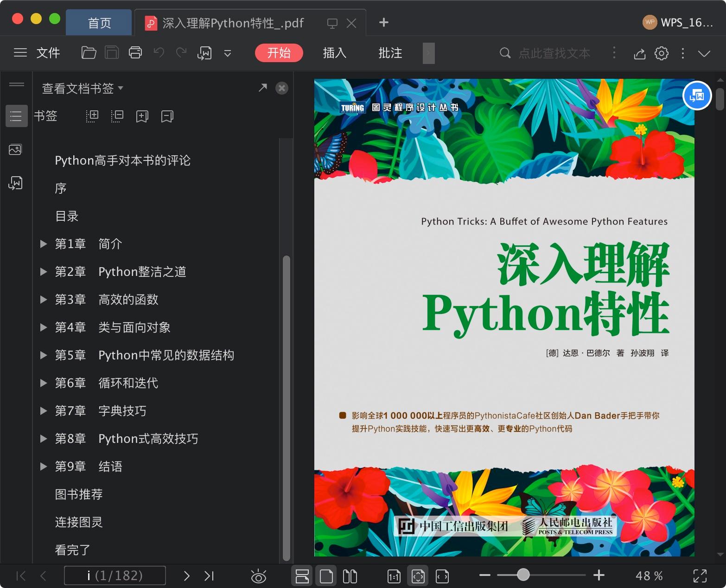Set zoom to actual size 1:1

click(x=394, y=576)
